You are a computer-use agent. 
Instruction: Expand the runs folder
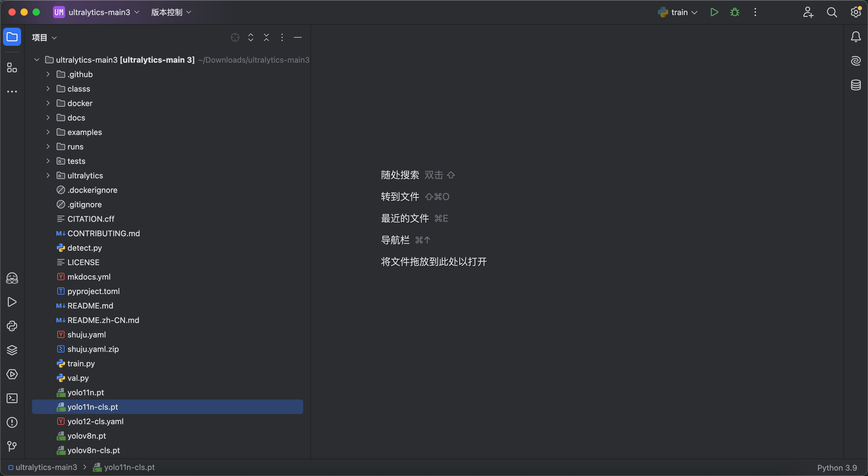pos(48,146)
